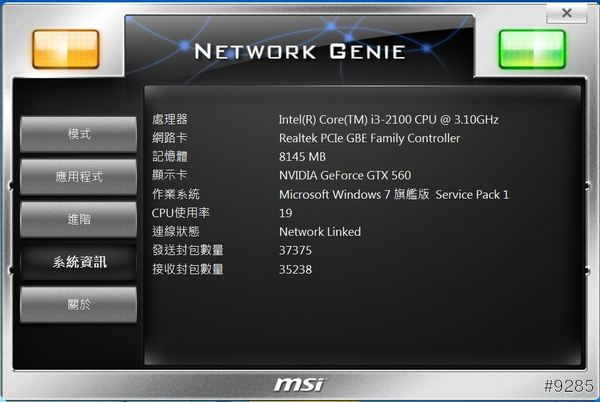The image size is (600, 402).
Task: Click the Network Genie title text
Action: click(300, 51)
